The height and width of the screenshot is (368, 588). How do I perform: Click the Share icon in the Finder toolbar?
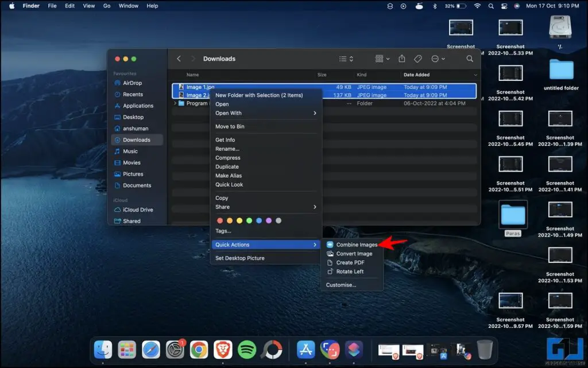(402, 58)
